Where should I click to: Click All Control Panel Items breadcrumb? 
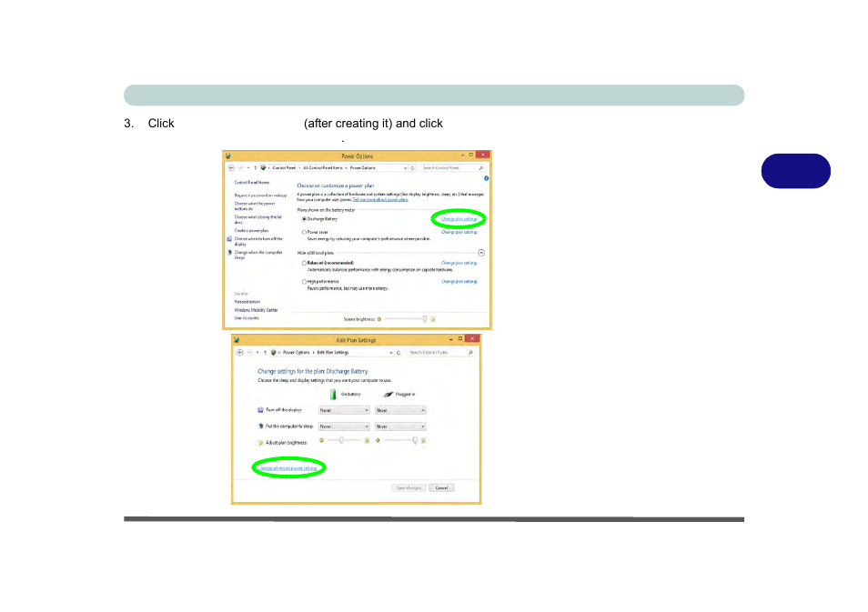click(x=323, y=167)
